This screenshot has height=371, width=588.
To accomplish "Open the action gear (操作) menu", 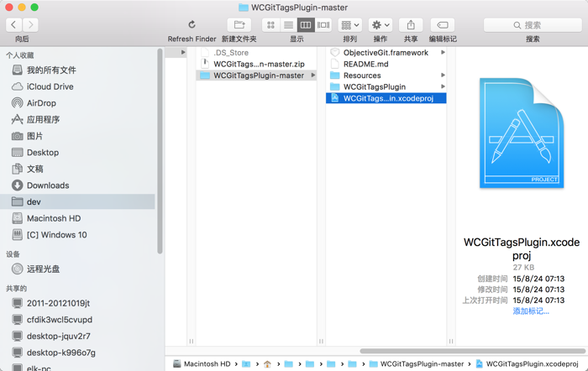I will point(381,25).
